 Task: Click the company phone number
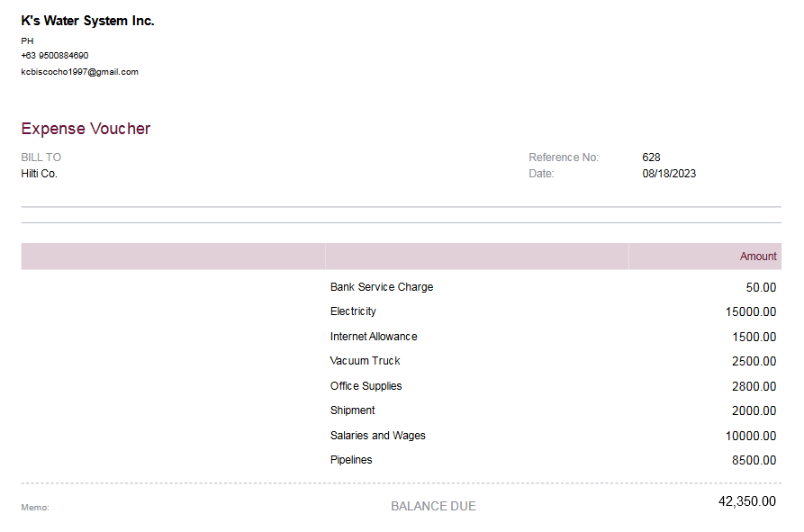[54, 56]
